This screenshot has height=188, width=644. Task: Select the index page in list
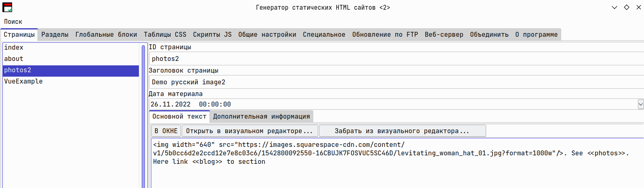click(71, 48)
